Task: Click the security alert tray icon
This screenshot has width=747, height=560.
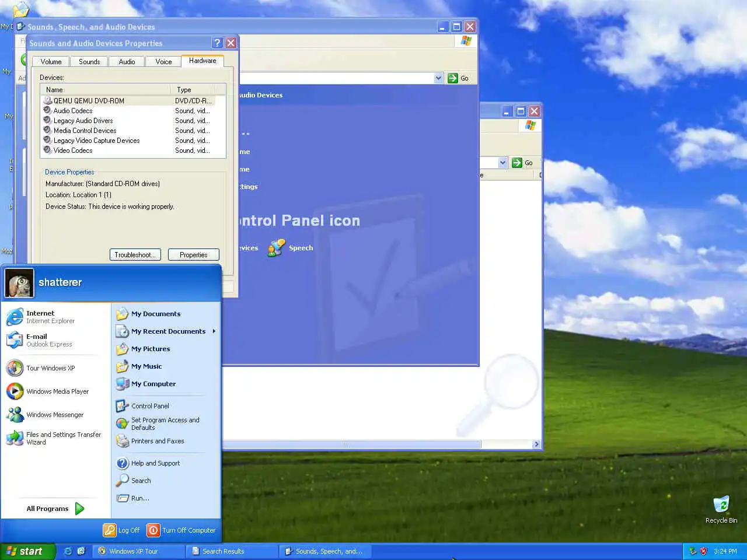Action: coord(704,551)
